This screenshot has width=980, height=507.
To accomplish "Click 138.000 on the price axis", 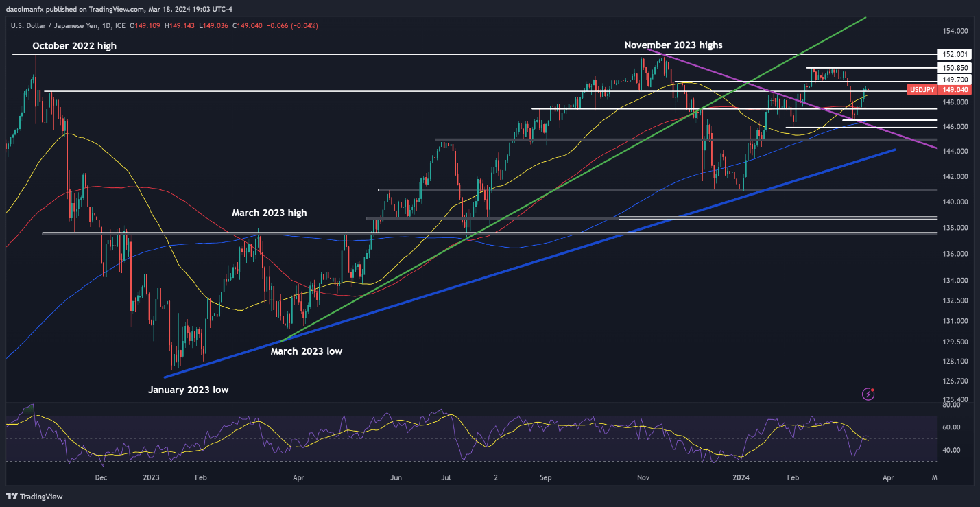I will (954, 228).
